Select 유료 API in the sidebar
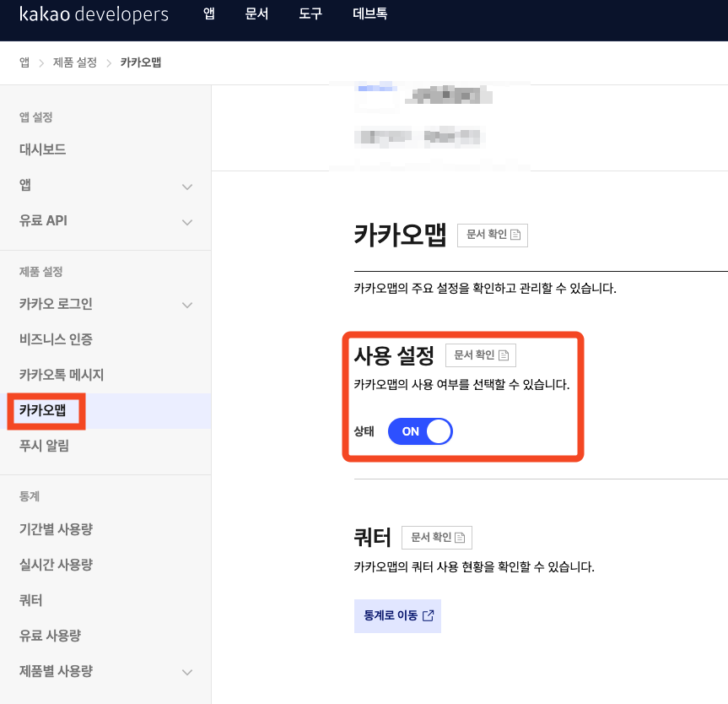Image resolution: width=728 pixels, height=704 pixels. (x=43, y=220)
